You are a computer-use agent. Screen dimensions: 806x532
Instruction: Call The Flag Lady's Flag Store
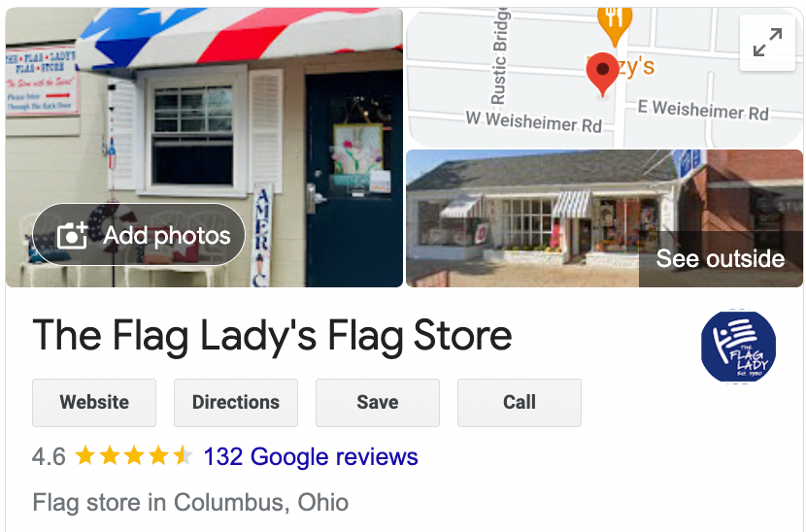520,403
